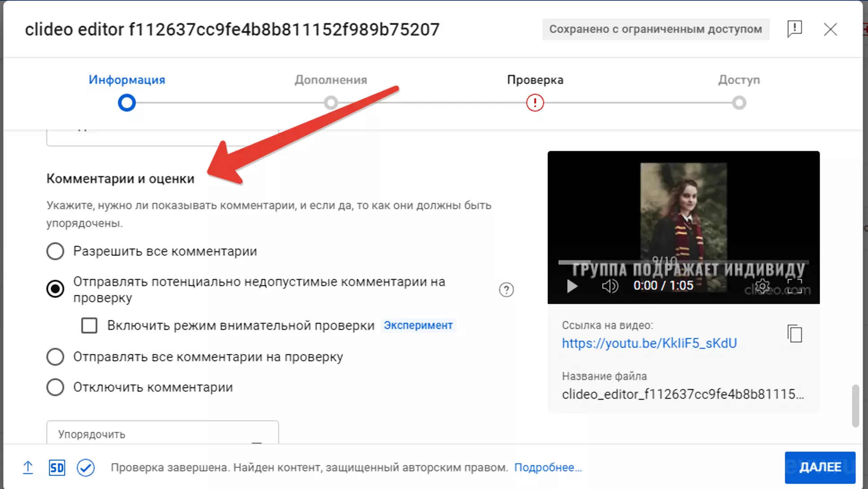Select 'Отключить комментарии' radio option
The width and height of the screenshot is (868, 489).
click(55, 387)
